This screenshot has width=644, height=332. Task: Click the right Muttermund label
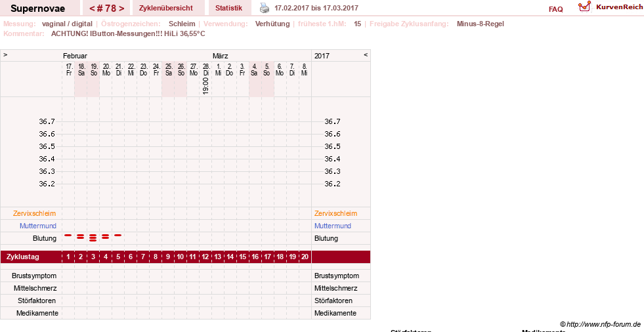pos(333,226)
